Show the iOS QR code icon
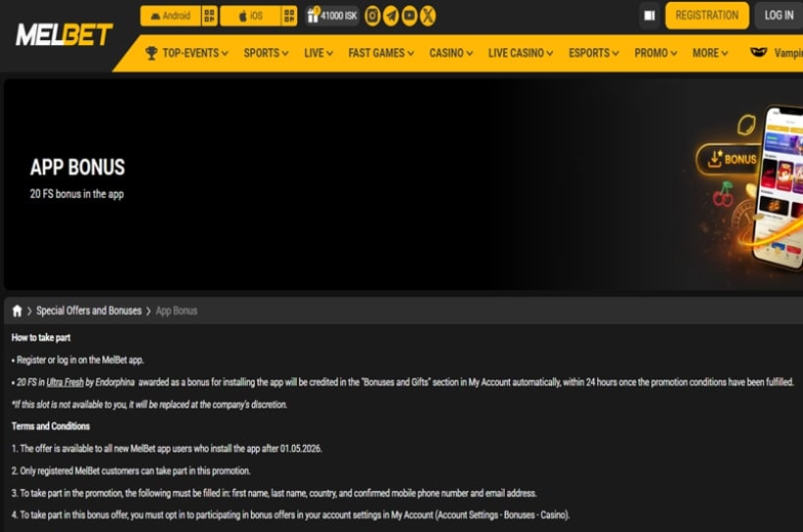The image size is (803, 532). pos(289,16)
